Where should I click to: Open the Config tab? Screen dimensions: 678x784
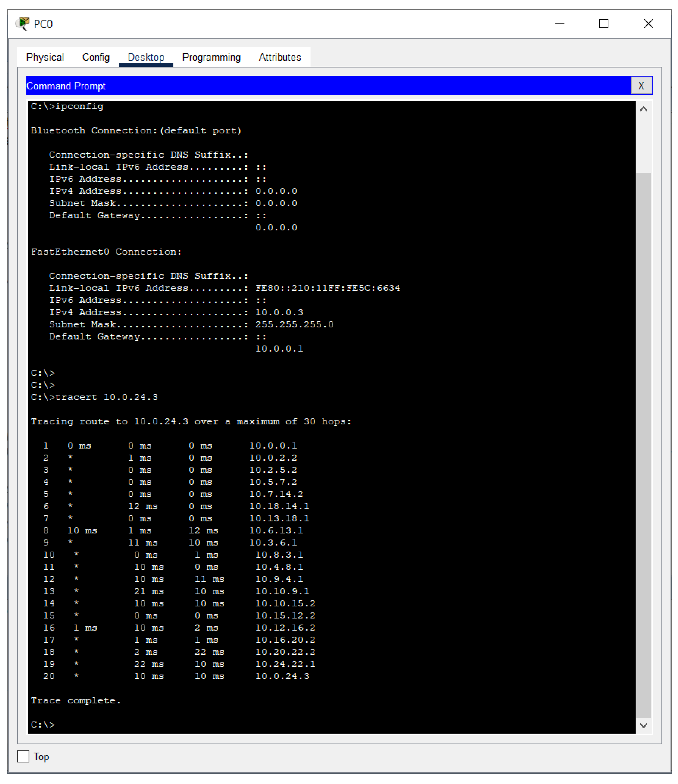(x=96, y=57)
